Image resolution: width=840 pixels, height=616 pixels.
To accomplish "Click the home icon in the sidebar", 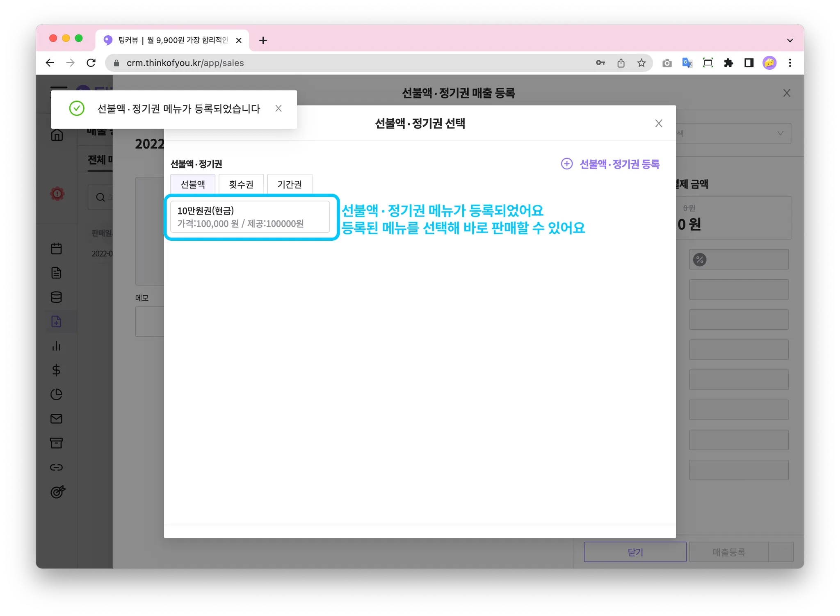I will [57, 135].
